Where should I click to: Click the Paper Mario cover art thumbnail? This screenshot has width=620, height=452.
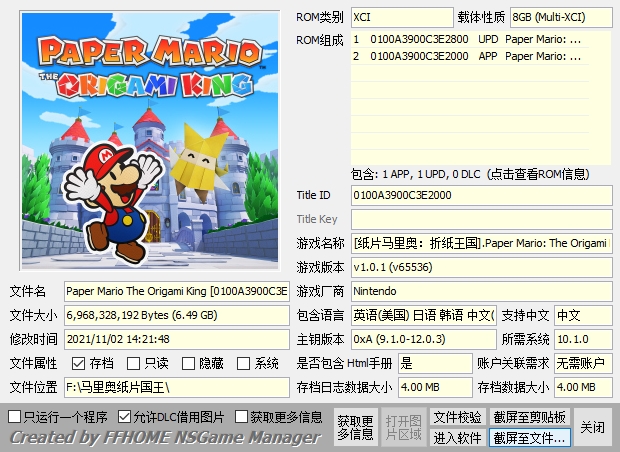[150, 141]
